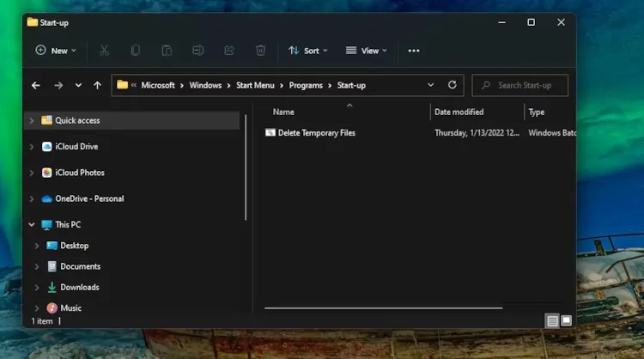The width and height of the screenshot is (644, 359).
Task: Click the Share icon in toolbar
Action: [x=229, y=51]
